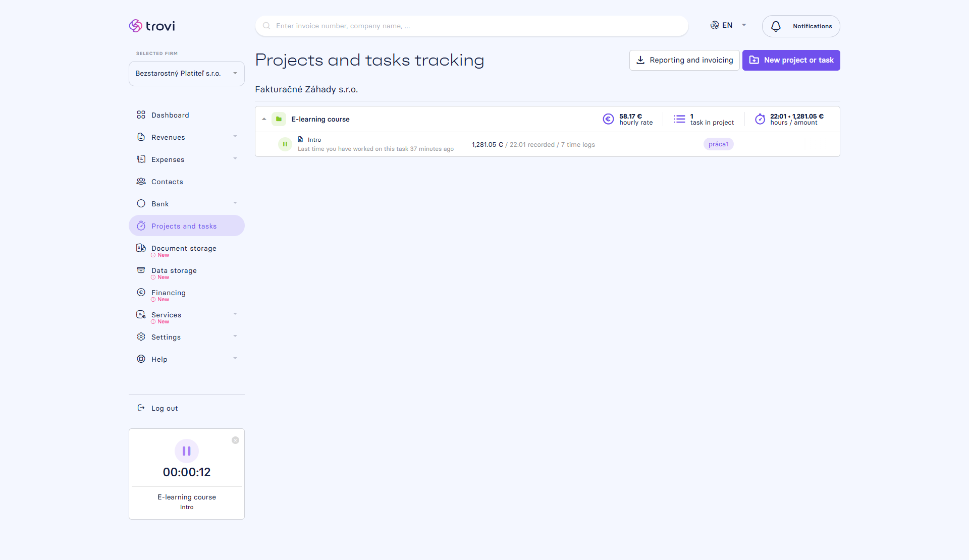Click the euro hourly rate icon
969x560 pixels.
(609, 119)
